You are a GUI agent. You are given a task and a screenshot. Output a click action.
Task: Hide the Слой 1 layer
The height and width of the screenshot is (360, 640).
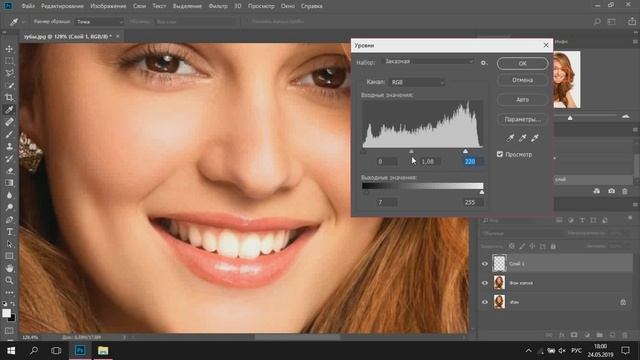(x=485, y=264)
